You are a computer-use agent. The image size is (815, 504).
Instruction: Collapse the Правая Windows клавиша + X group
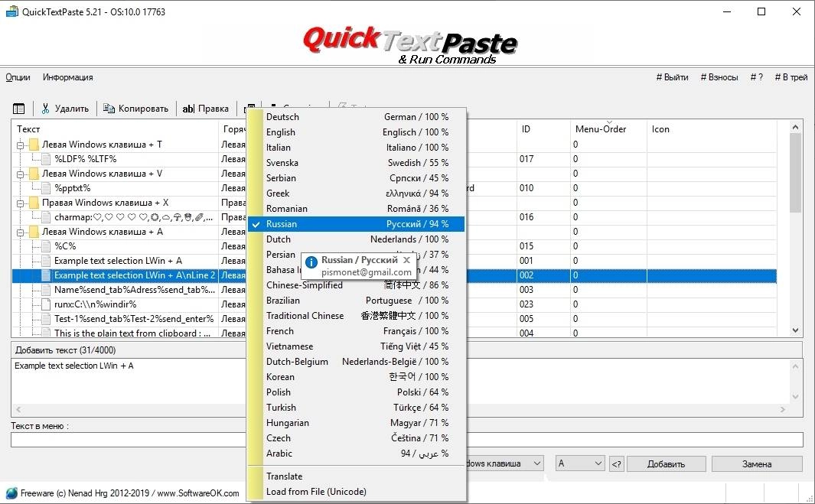[20, 203]
